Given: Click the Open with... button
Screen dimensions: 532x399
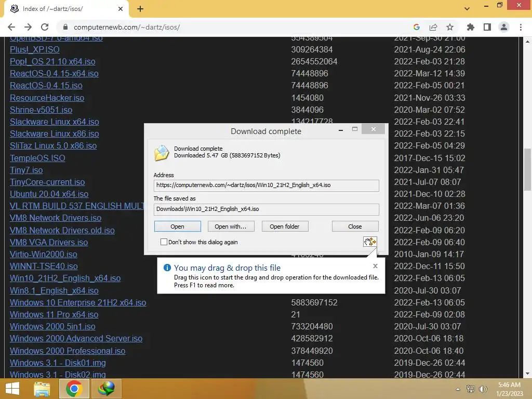Looking at the screenshot, I should [231, 227].
